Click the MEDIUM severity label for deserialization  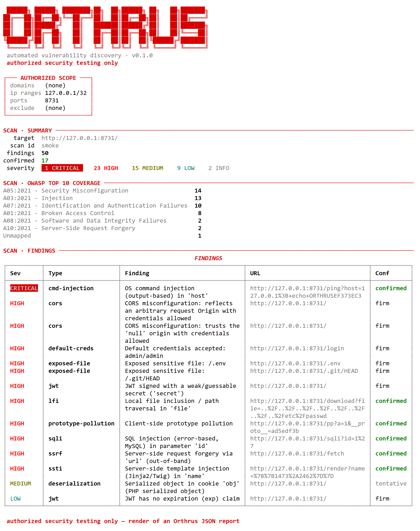(20, 484)
